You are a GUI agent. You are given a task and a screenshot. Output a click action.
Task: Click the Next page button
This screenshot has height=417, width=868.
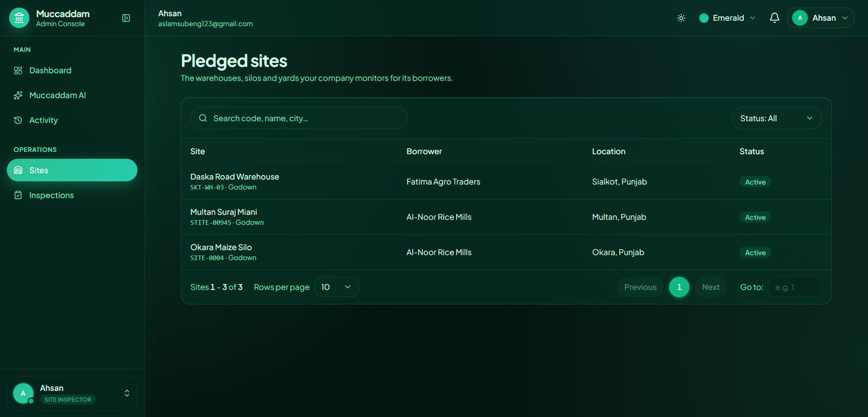click(711, 287)
